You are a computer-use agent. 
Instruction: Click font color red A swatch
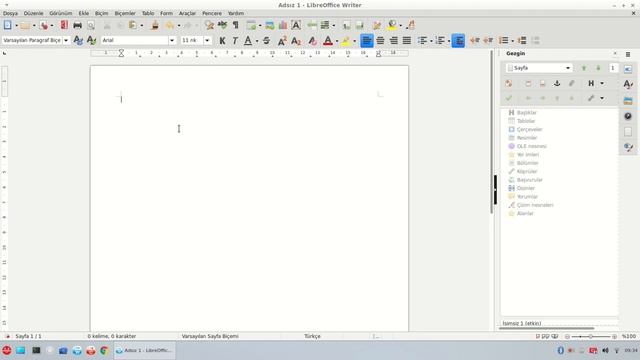coord(328,40)
